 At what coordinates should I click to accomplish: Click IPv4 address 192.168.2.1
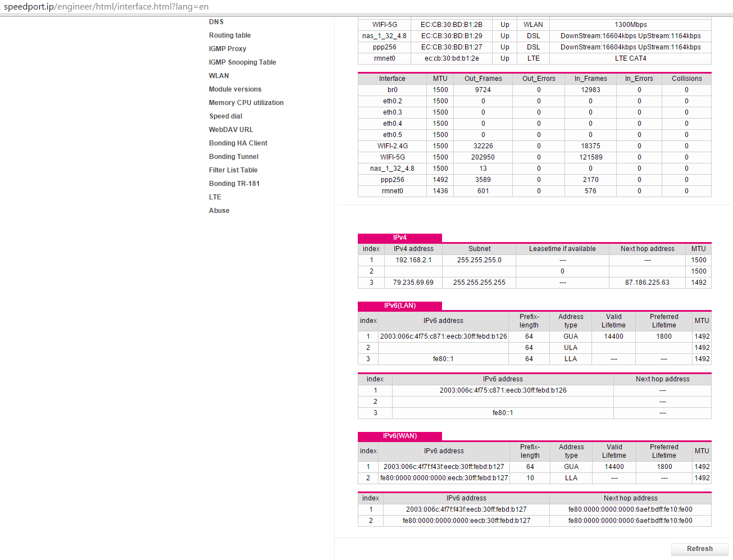(413, 260)
